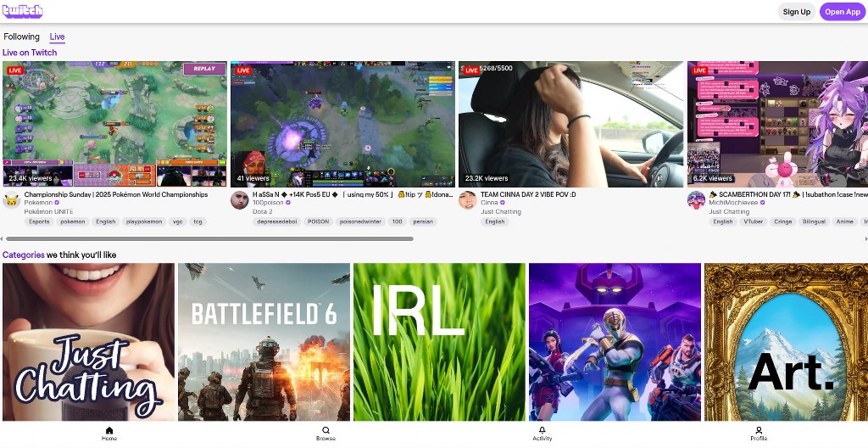Click the Cinna channel name
The image size is (868, 448).
click(x=489, y=203)
